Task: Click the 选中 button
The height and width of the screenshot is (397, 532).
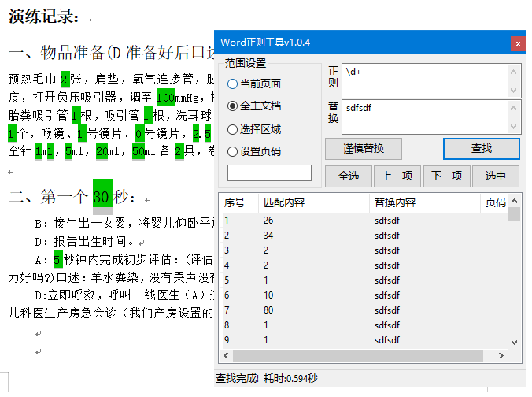Action: [495, 176]
